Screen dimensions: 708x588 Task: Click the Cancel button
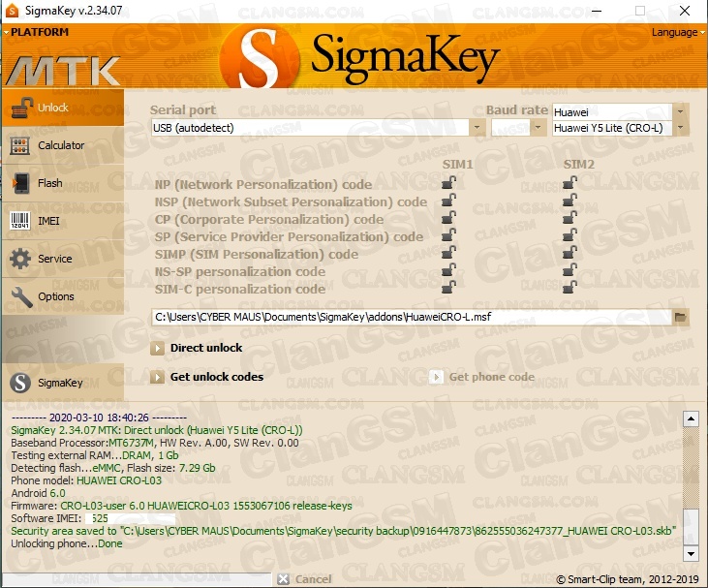(x=305, y=579)
